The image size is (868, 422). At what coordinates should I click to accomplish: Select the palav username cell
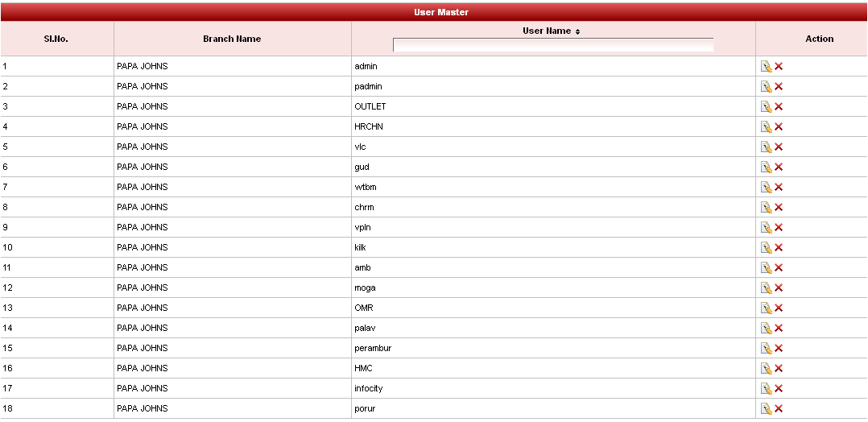click(x=366, y=328)
